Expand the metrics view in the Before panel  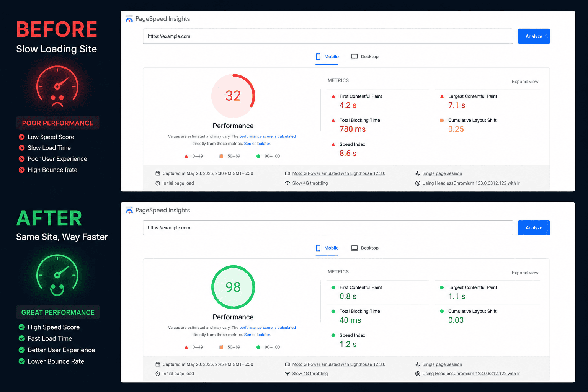[525, 82]
